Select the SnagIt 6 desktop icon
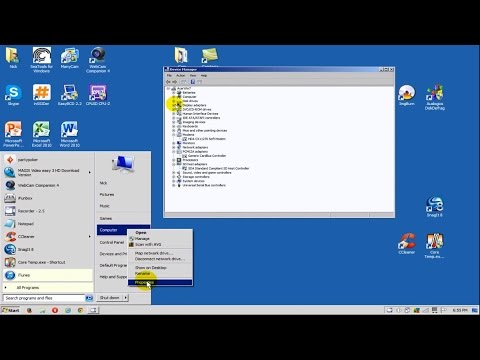Viewport: 480px width, 360px height. 435,207
